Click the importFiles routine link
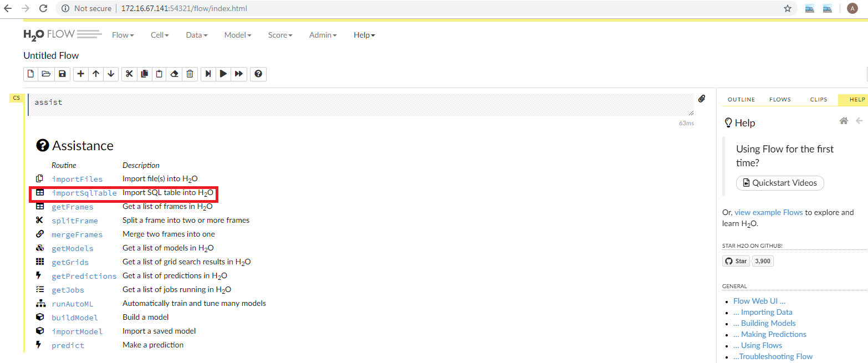The height and width of the screenshot is (363, 868). pos(77,179)
